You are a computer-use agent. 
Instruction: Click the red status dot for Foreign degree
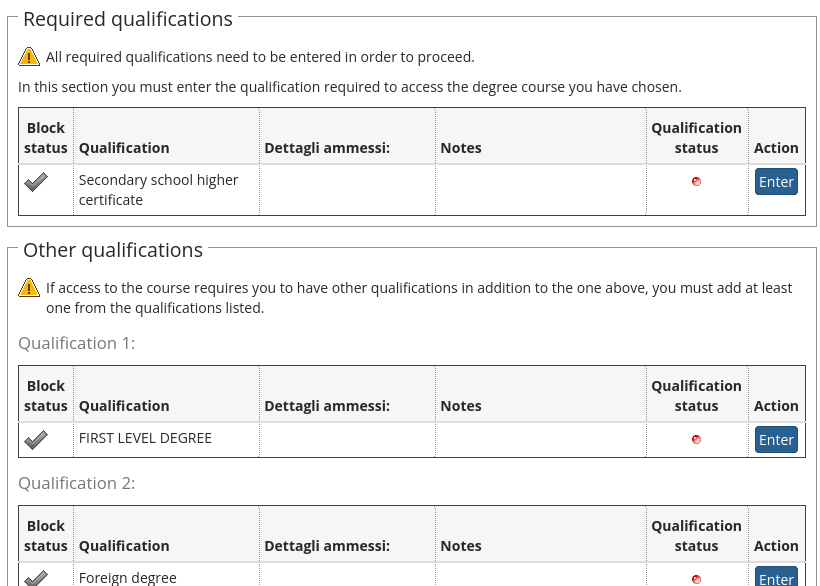coord(696,579)
